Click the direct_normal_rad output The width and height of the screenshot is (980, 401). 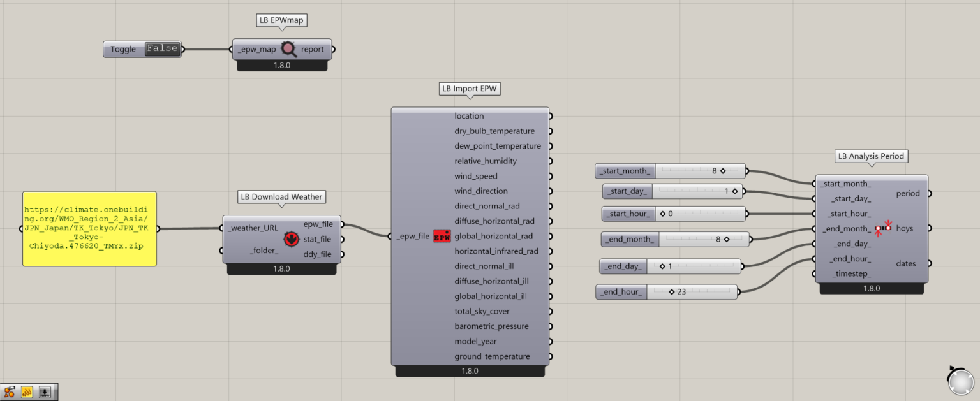(x=487, y=206)
